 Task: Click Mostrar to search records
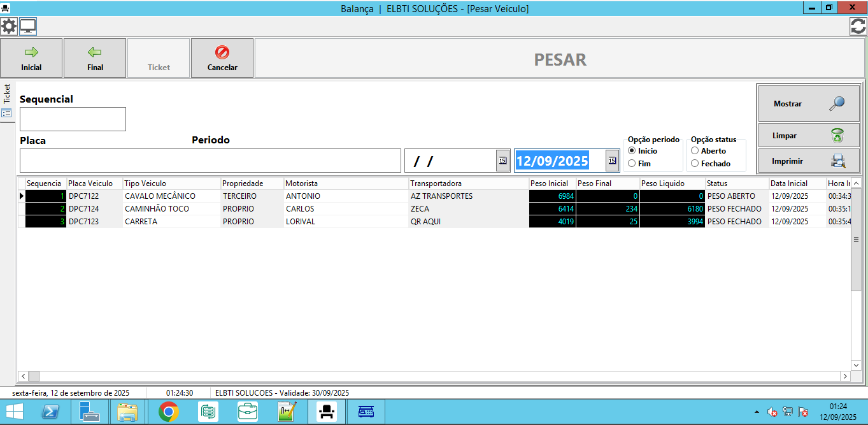pyautogui.click(x=808, y=103)
